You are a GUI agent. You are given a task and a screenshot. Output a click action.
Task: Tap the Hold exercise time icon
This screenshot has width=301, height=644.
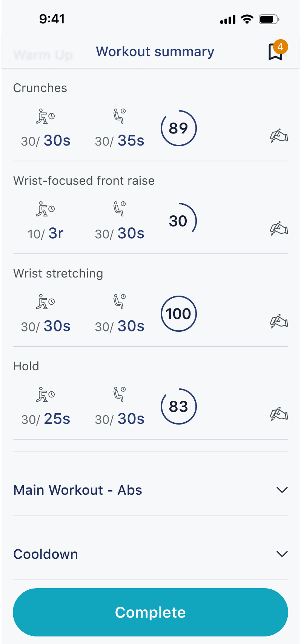pyautogui.click(x=45, y=394)
